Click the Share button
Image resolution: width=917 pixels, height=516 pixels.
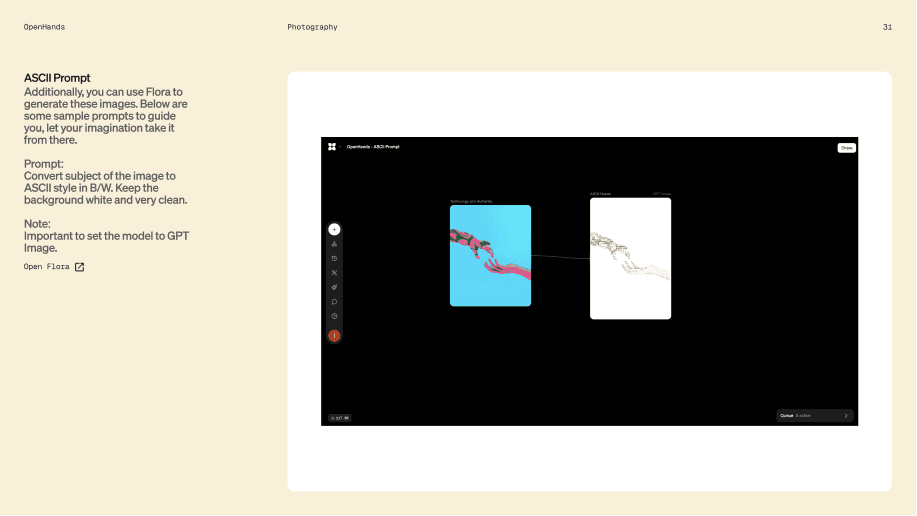[x=847, y=148]
